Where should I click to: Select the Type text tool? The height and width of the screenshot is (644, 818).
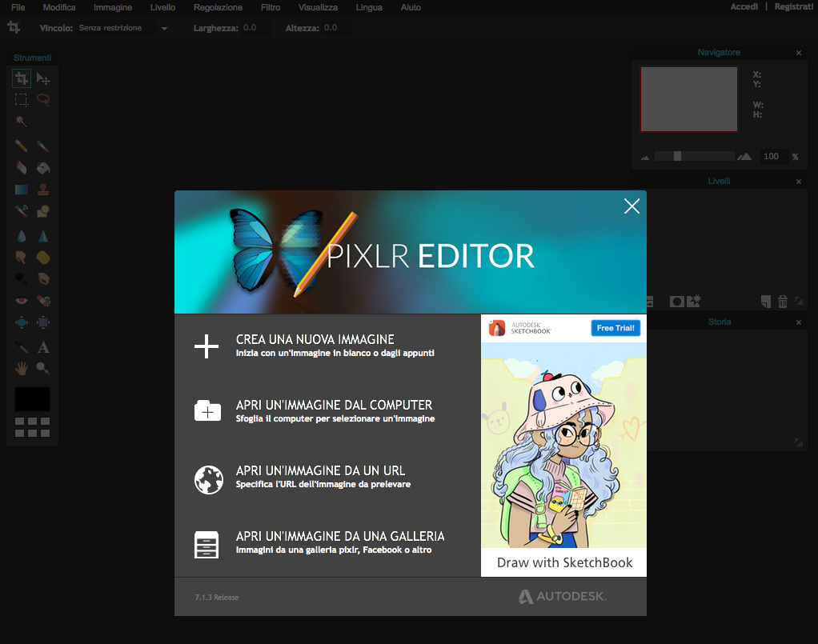coord(43,347)
